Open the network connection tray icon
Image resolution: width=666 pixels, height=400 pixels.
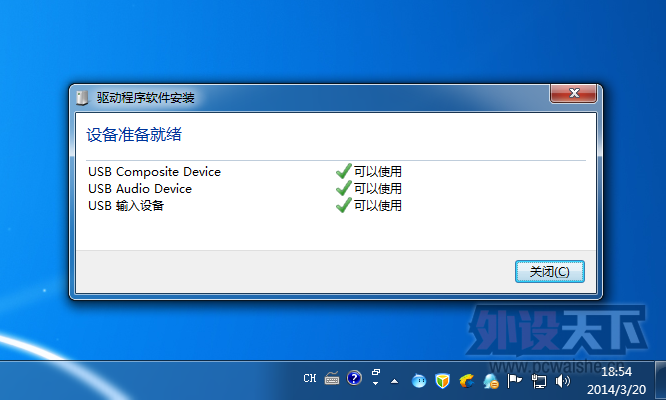[538, 380]
